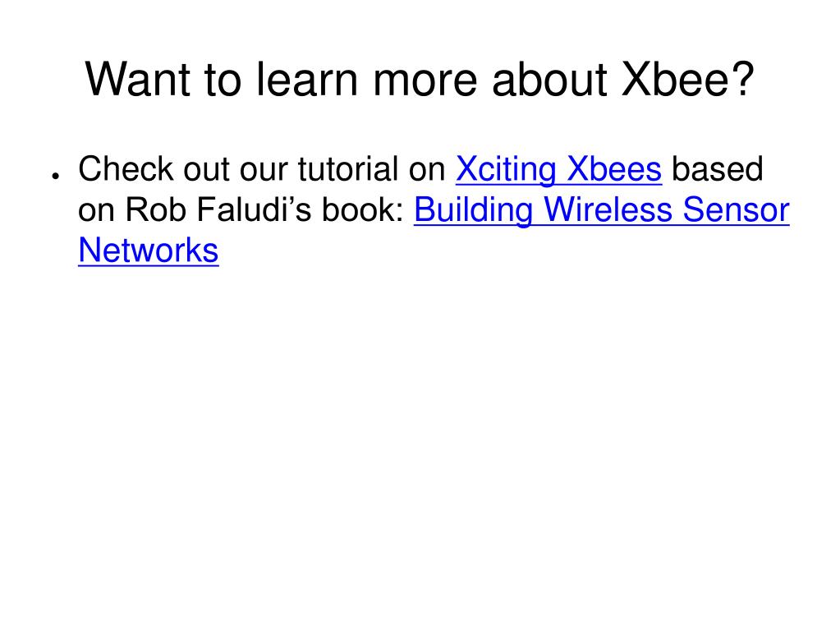The image size is (840, 630).
Task: Select the slide title about Xbee
Action: [x=420, y=80]
